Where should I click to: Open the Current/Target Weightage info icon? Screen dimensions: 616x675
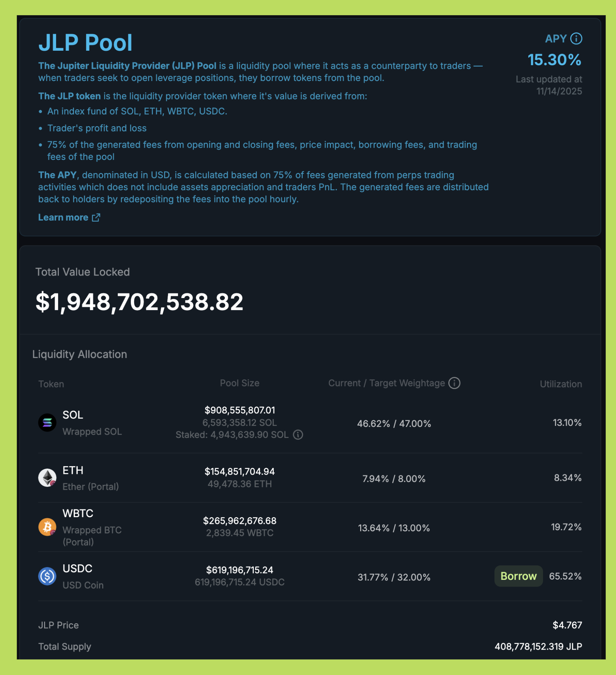point(455,383)
